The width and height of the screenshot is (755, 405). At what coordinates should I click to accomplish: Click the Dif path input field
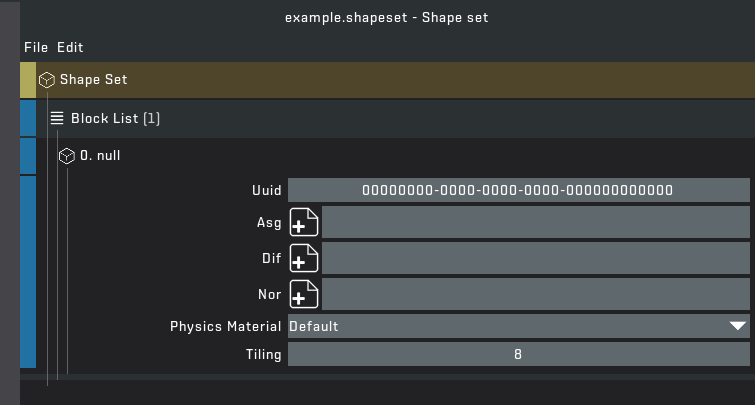[535, 259]
